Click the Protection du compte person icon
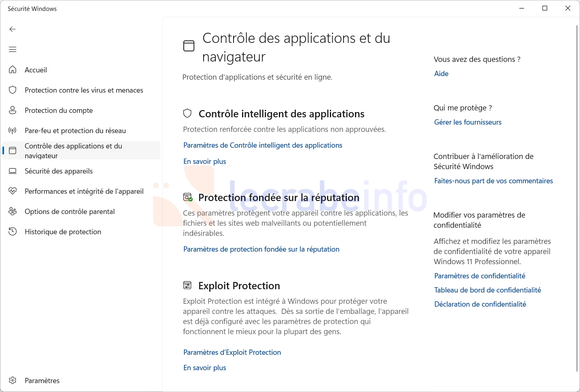The height and width of the screenshot is (392, 580). coord(13,110)
